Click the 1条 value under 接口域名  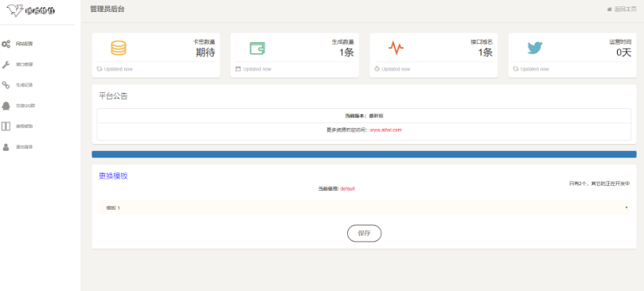pyautogui.click(x=485, y=52)
